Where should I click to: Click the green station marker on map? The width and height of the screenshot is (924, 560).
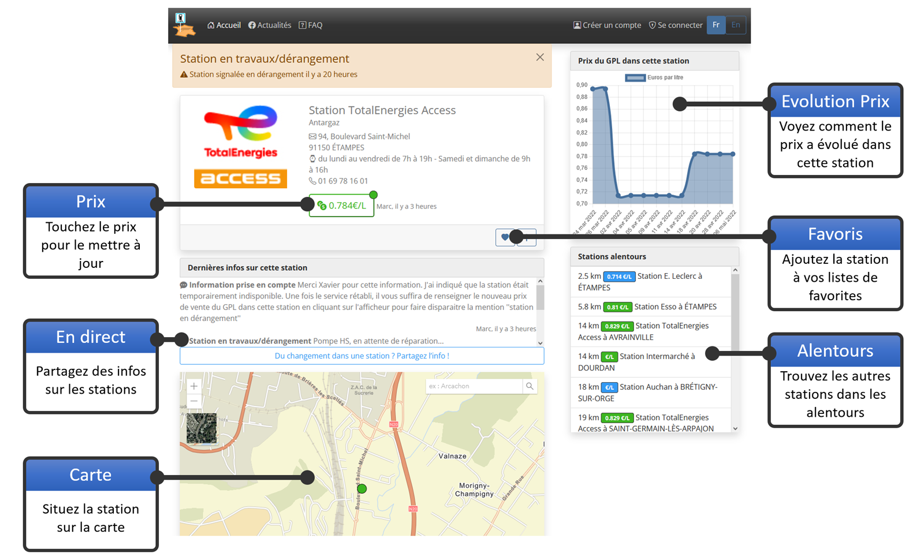362,489
